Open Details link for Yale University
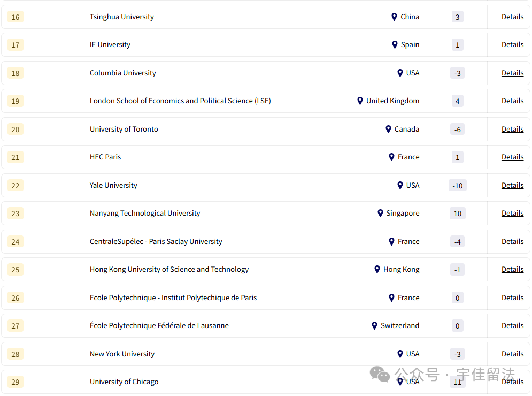Image resolution: width=532 pixels, height=396 pixels. [512, 186]
